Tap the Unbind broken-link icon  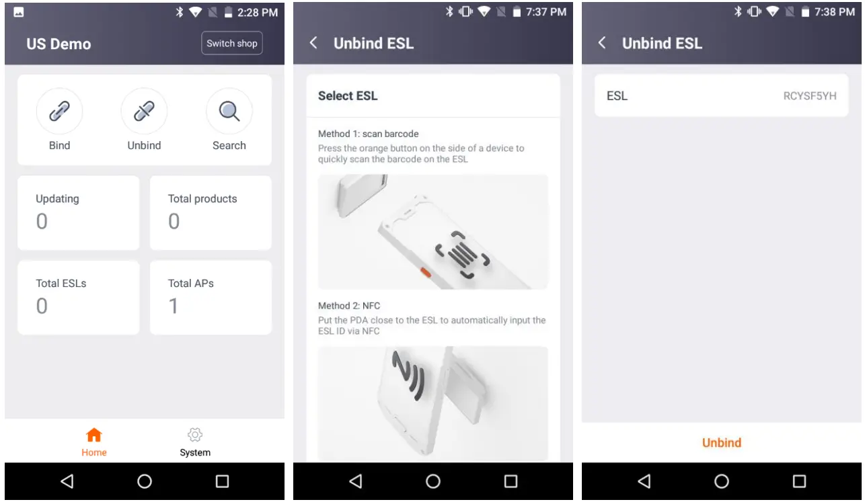pyautogui.click(x=144, y=112)
